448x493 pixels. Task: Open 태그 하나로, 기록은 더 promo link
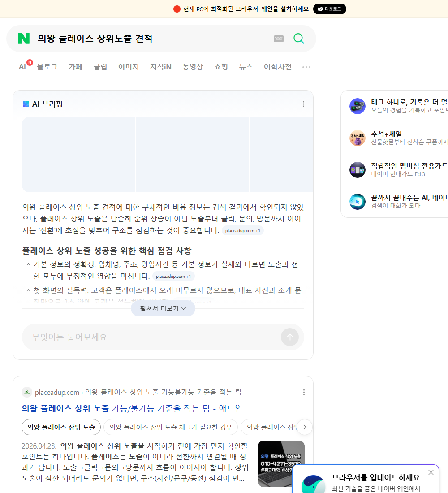pyautogui.click(x=409, y=102)
